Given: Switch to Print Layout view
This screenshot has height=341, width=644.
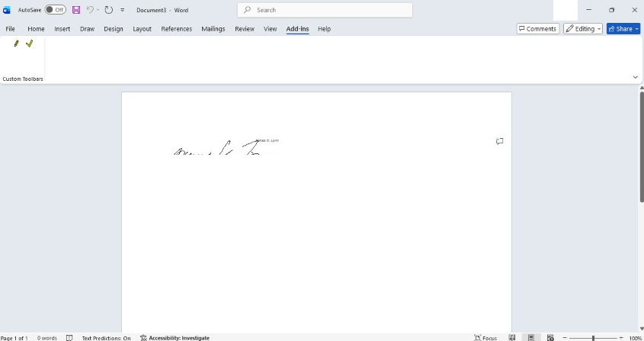Looking at the screenshot, I should coord(530,338).
